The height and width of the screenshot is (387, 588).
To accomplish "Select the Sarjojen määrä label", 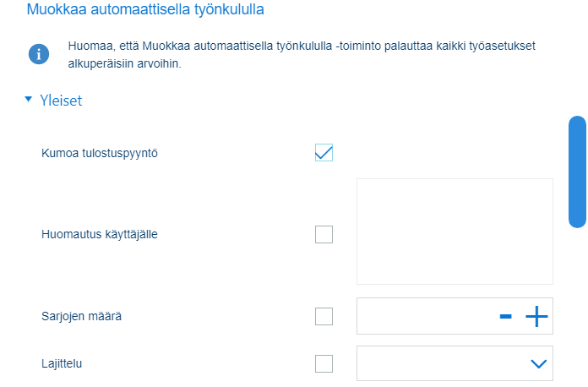I will 81,317.
